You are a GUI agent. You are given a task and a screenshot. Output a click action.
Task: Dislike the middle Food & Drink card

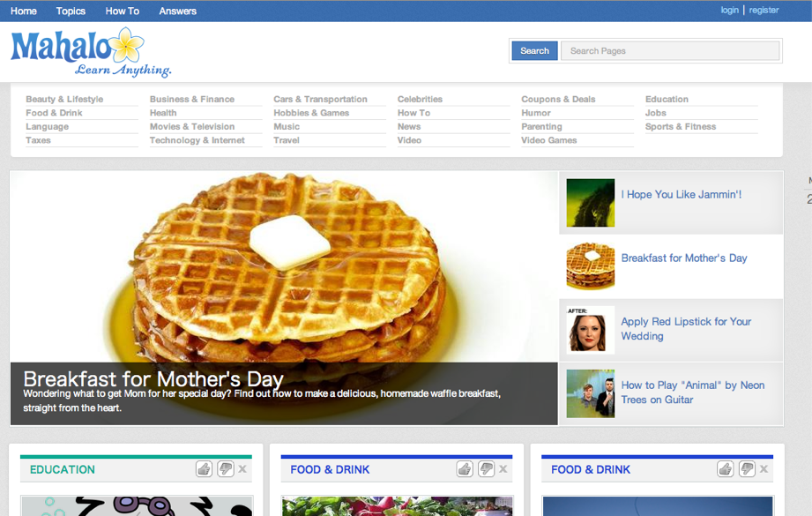click(x=486, y=469)
